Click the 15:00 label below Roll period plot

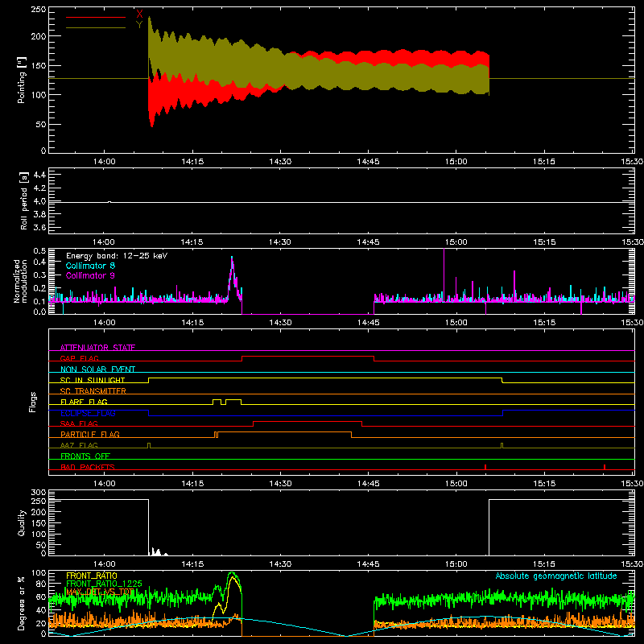(x=456, y=242)
